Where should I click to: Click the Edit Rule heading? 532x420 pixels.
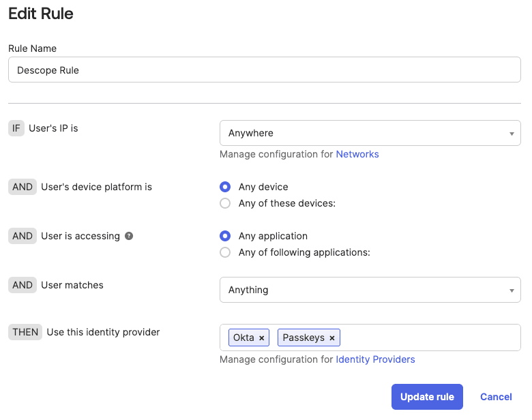41,13
